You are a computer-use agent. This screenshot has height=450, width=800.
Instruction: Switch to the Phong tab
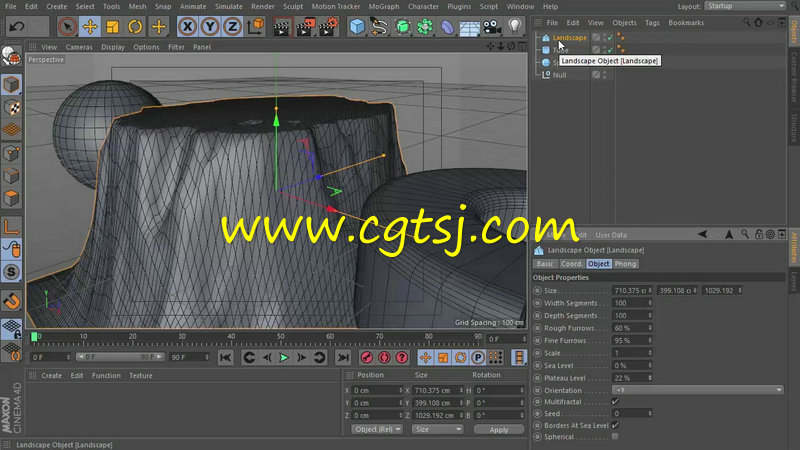click(x=625, y=264)
